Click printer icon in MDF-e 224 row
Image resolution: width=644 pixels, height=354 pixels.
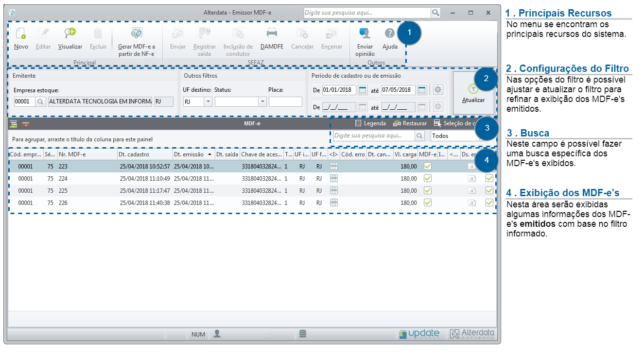pos(334,178)
